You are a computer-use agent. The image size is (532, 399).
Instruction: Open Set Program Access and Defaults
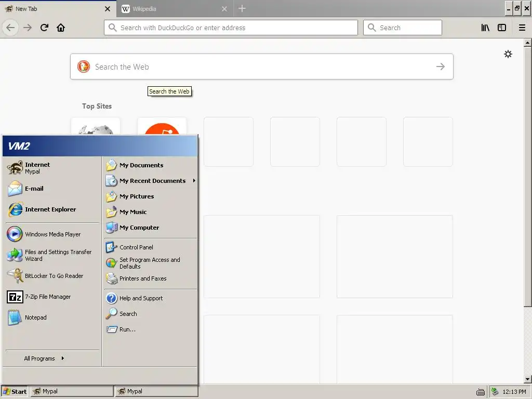tap(150, 263)
